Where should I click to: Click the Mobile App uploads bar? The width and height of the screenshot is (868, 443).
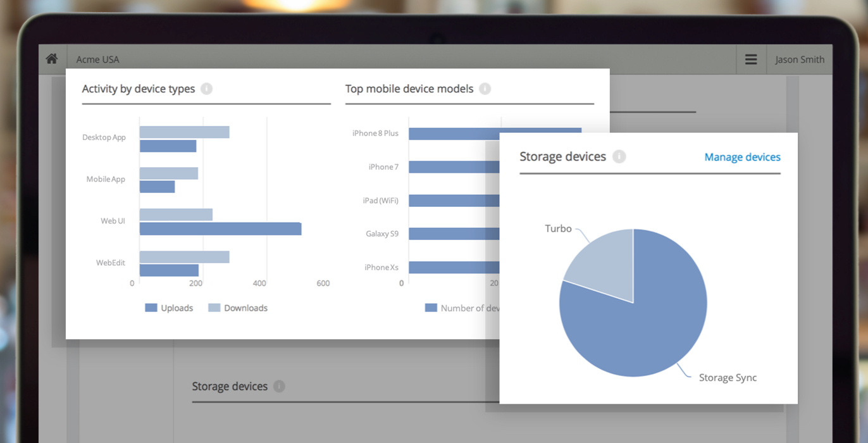(x=157, y=187)
